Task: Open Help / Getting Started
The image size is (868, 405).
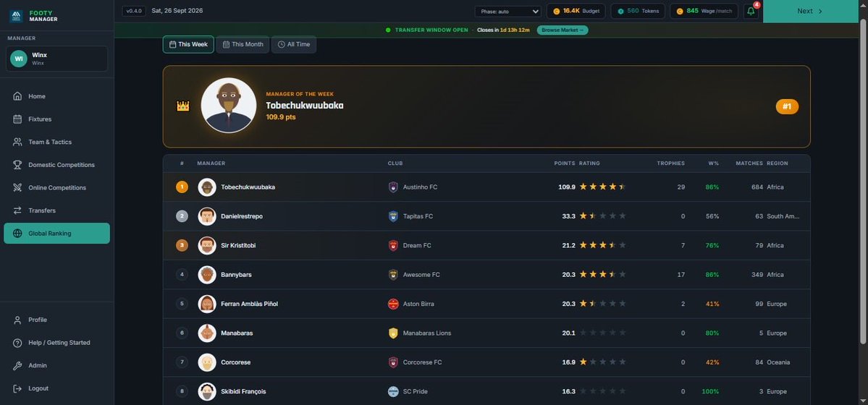Action: 56,343
